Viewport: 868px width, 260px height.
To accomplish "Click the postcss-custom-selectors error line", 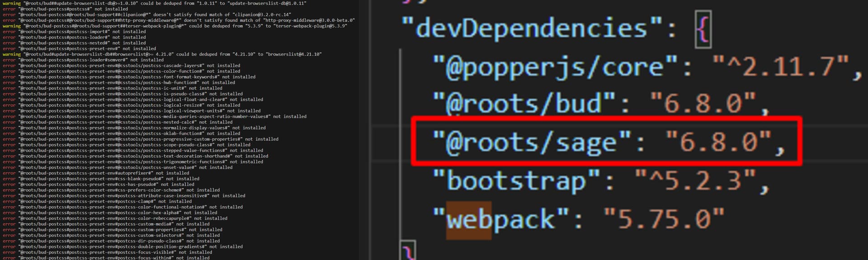I will (111, 235).
